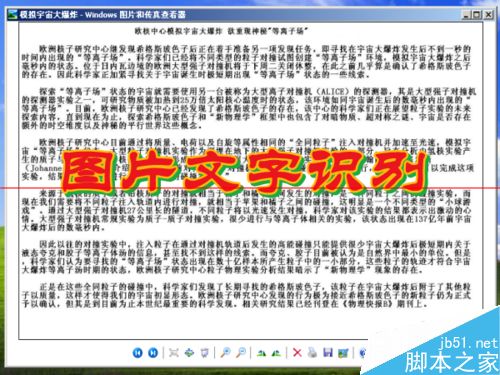Click the viewer icon in title bar
This screenshot has width=500, height=375.
[13, 15]
